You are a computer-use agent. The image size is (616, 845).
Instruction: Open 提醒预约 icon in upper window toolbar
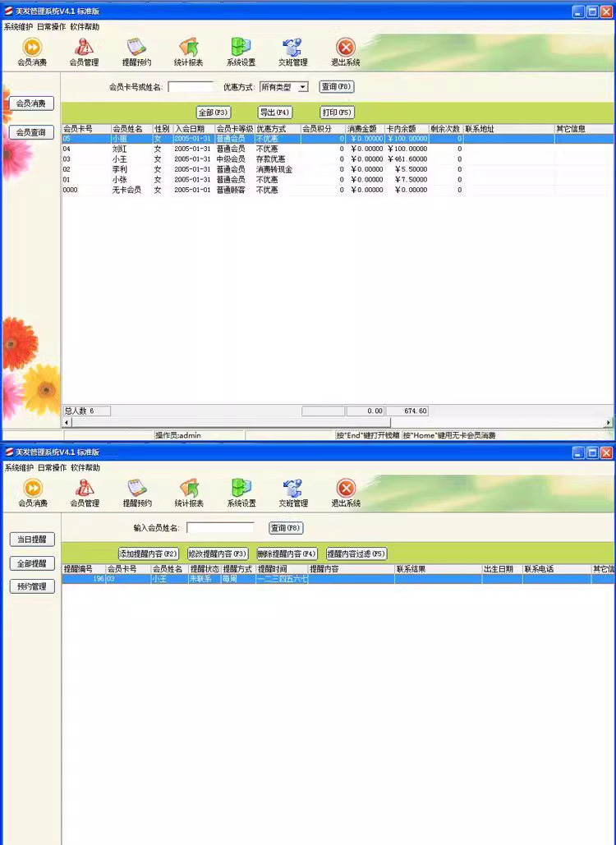136,52
